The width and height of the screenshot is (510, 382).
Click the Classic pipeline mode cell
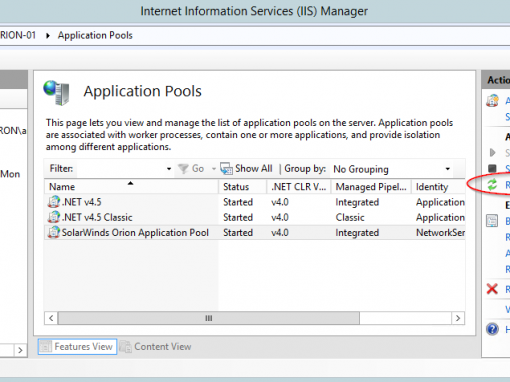click(350, 217)
